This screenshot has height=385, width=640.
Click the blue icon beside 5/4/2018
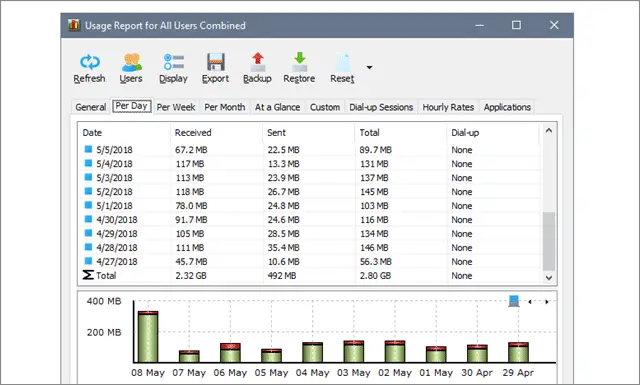pos(88,163)
